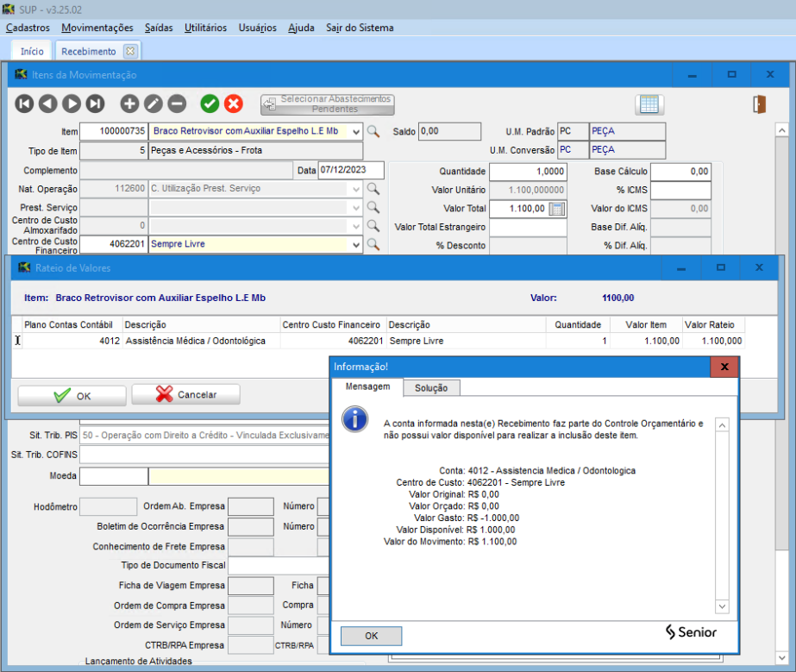Click the Quantidade input field
This screenshot has height=672, width=796.
(528, 172)
